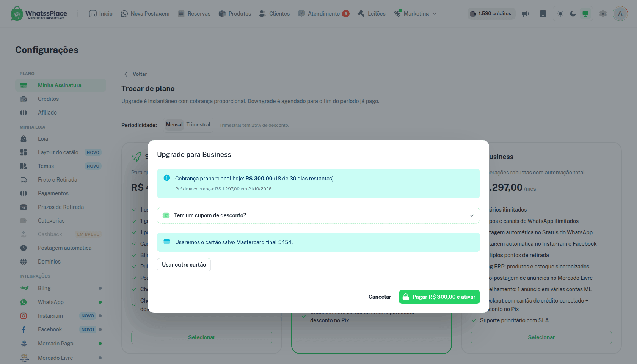Open Leilões in top navigation

pyautogui.click(x=372, y=14)
